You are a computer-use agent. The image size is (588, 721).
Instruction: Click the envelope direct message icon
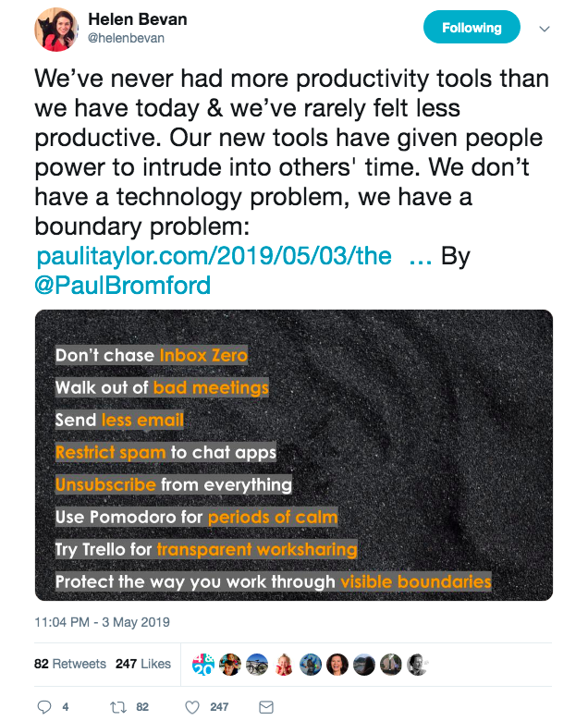[266, 707]
